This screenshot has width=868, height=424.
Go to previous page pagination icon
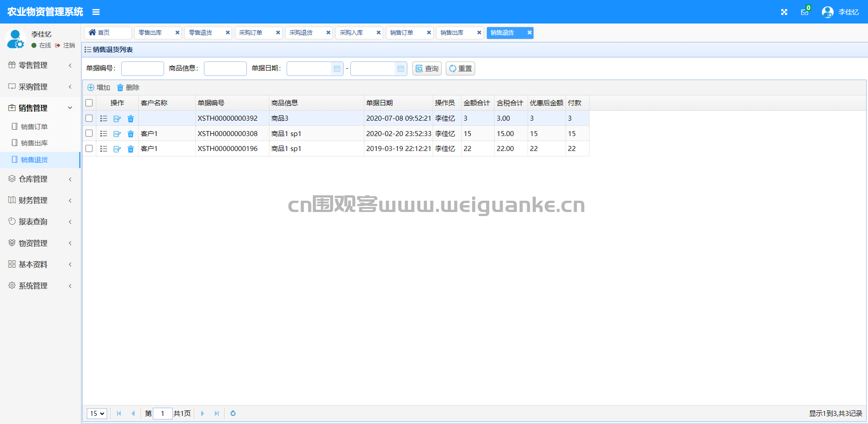tap(133, 414)
